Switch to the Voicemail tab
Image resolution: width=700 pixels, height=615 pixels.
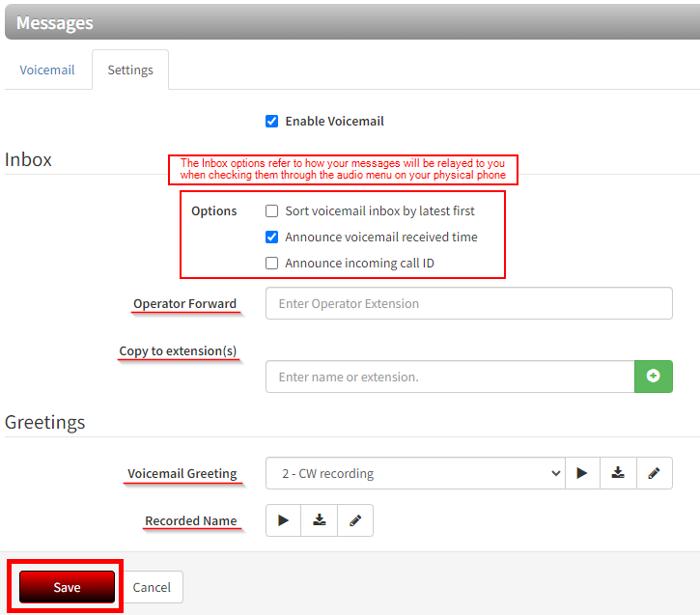47,70
